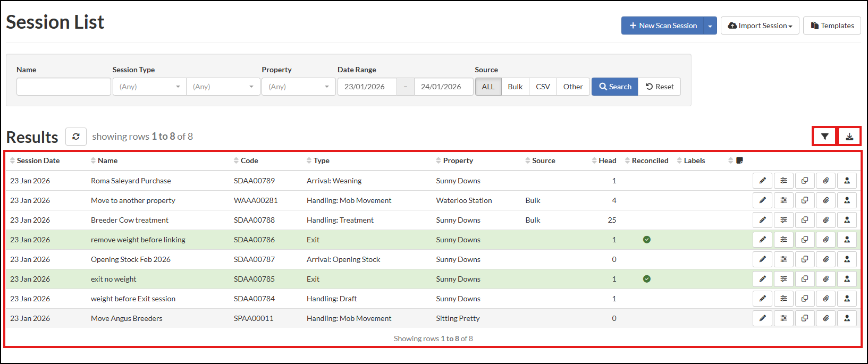Click the head count 25 cell
The height and width of the screenshot is (364, 868).
pyautogui.click(x=612, y=220)
